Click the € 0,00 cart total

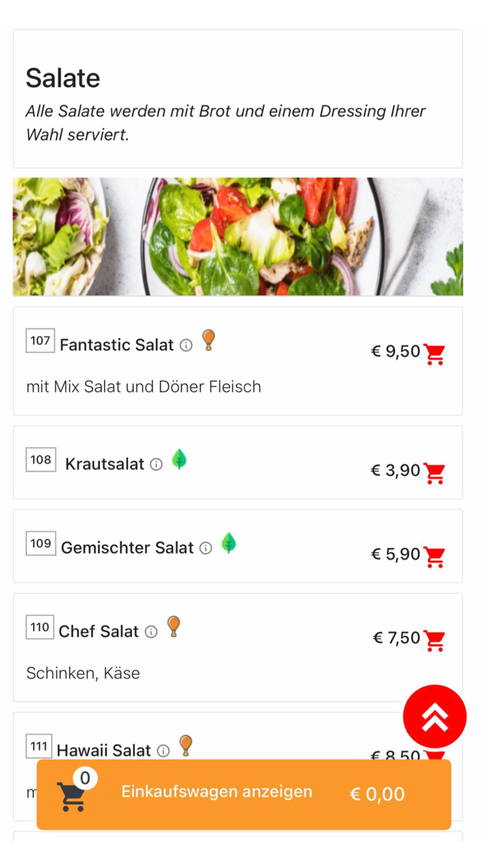pos(376,793)
